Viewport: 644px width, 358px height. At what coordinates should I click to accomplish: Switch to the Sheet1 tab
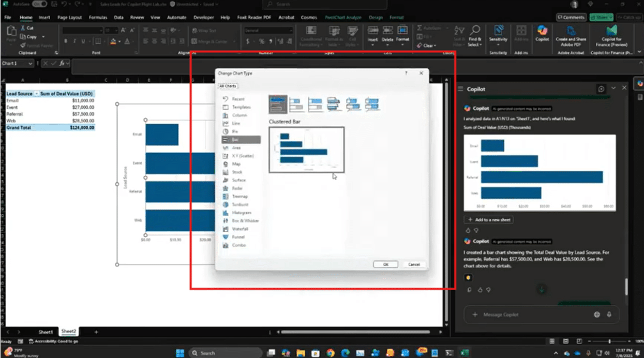point(46,332)
